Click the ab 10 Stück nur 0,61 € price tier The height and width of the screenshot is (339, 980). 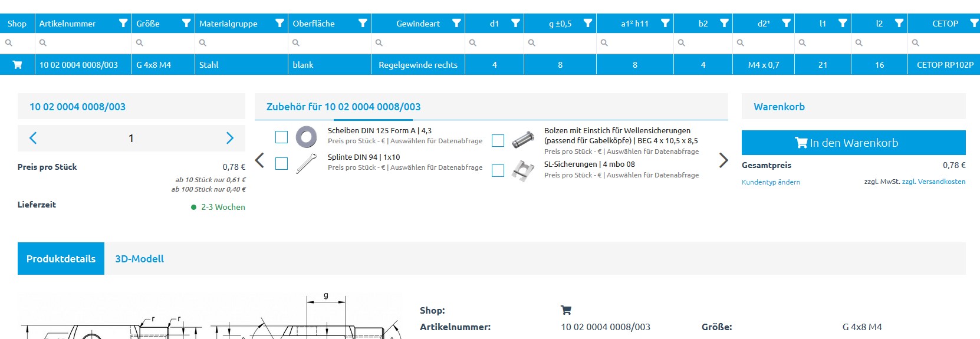[211, 180]
